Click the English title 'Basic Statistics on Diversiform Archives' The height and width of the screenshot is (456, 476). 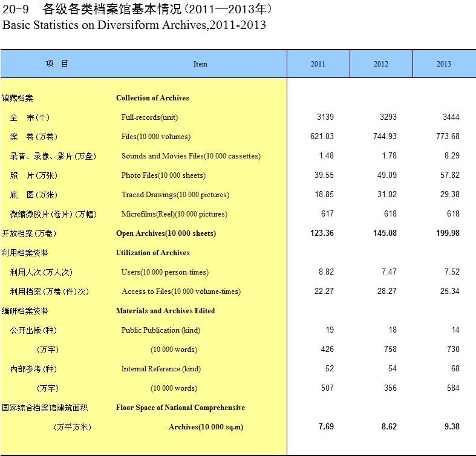[x=134, y=25]
